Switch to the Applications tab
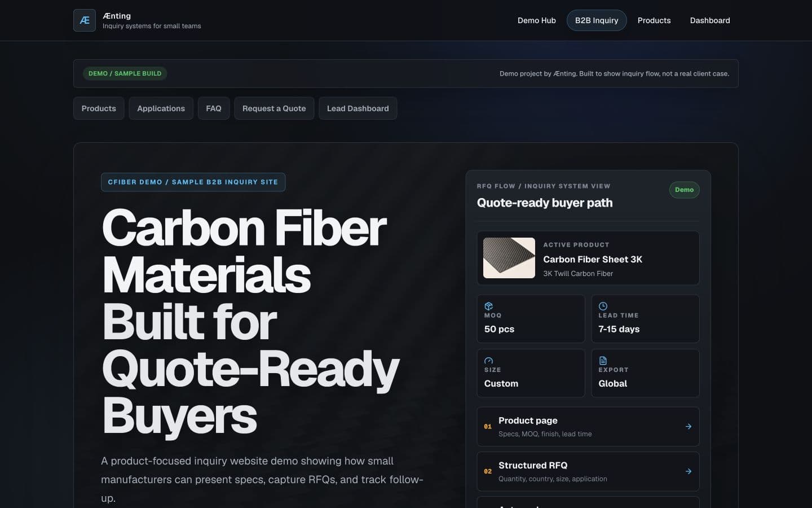Image resolution: width=812 pixels, height=508 pixels. point(161,108)
